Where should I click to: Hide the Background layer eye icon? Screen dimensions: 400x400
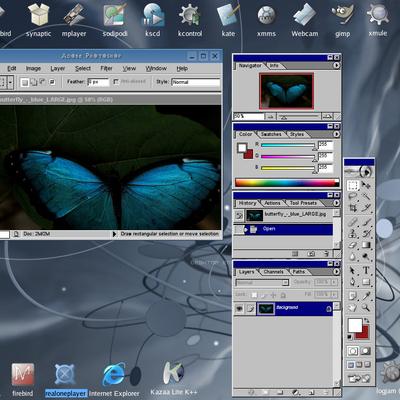pos(239,309)
